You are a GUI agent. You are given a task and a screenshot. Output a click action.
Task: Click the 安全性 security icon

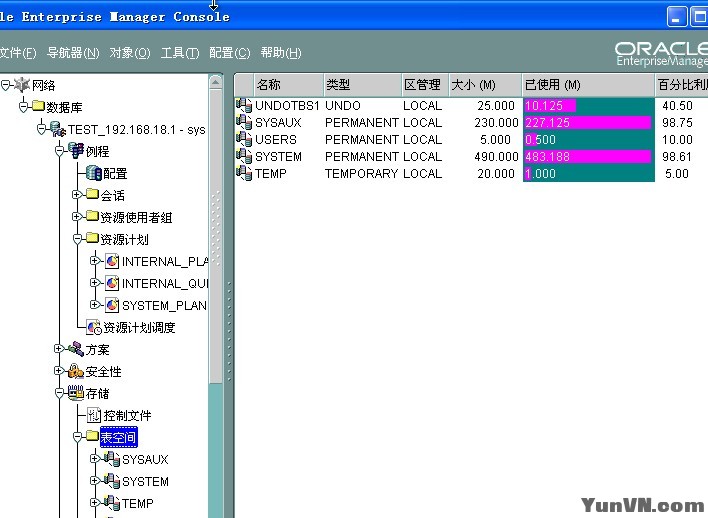point(76,371)
